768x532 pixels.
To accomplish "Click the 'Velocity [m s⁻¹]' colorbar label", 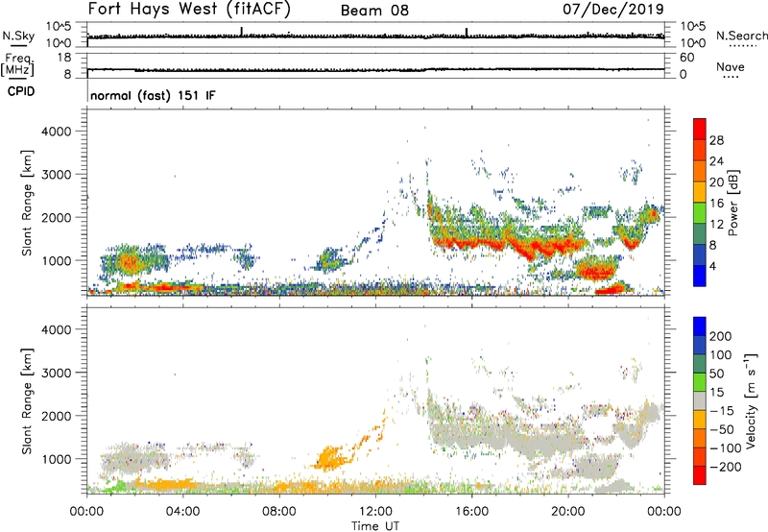I will point(751,400).
